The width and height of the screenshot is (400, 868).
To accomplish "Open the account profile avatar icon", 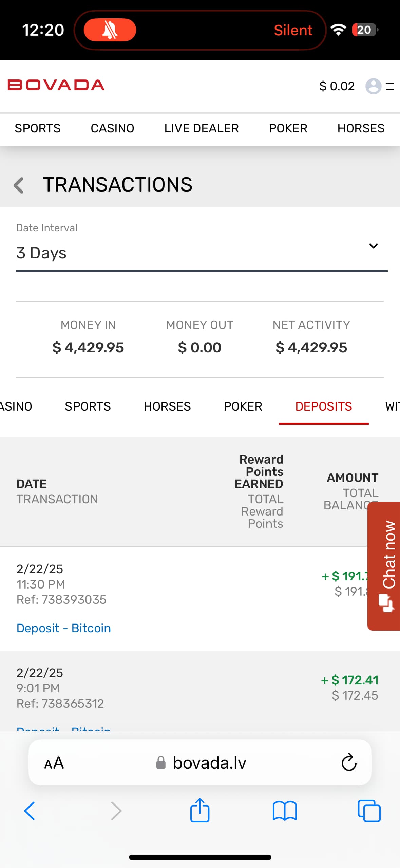I will click(373, 86).
